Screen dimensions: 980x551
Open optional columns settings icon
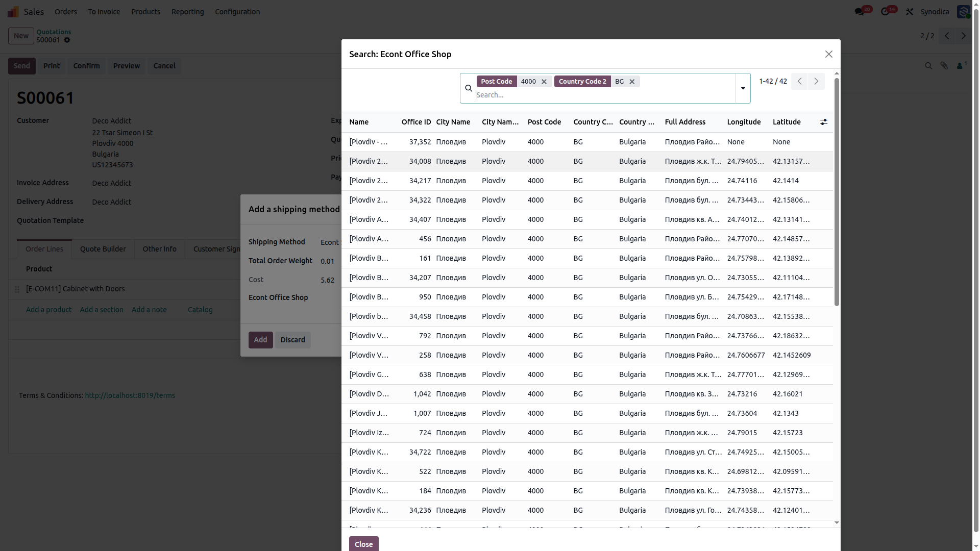[823, 122]
